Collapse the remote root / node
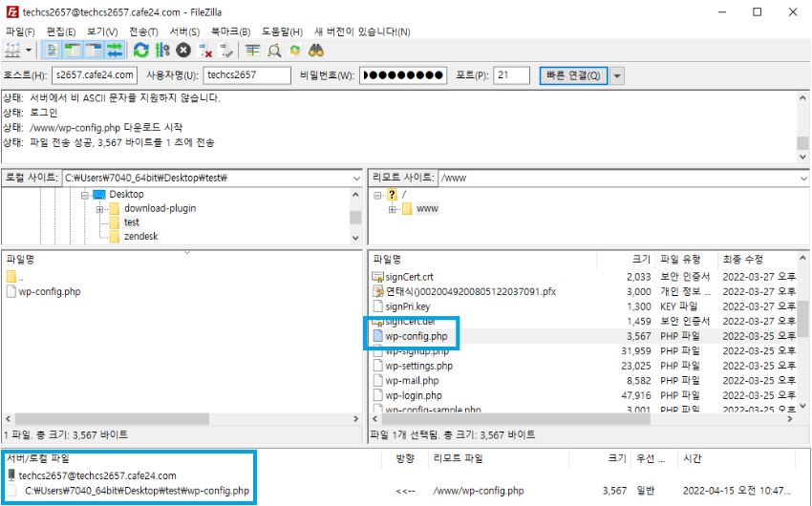 pos(377,195)
